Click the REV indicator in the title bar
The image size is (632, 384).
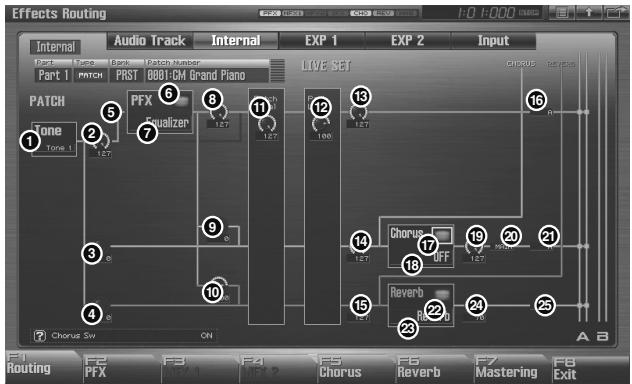[x=383, y=13]
